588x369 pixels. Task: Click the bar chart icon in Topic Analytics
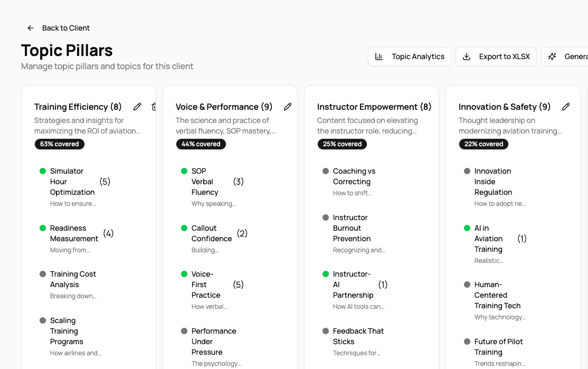[x=379, y=56]
